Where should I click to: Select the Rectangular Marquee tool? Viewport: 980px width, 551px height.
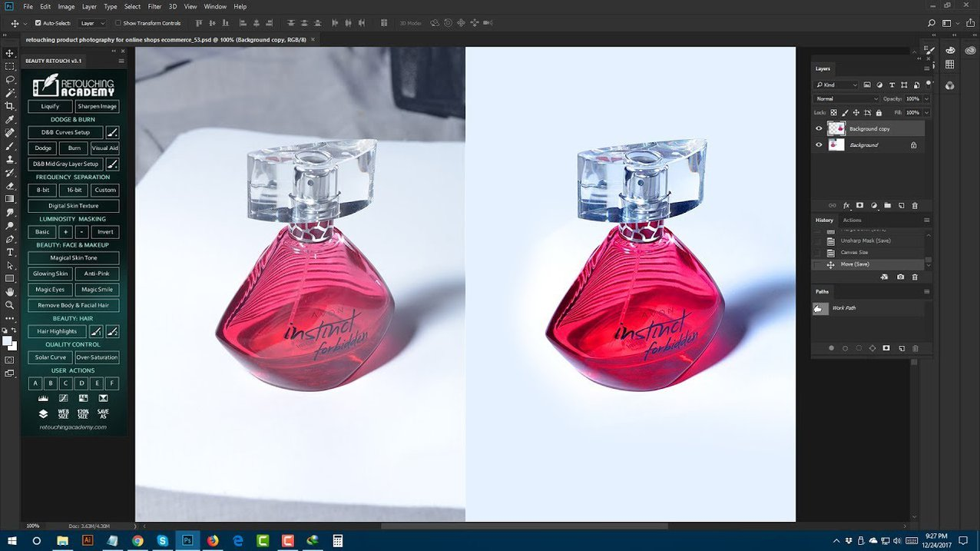click(10, 66)
